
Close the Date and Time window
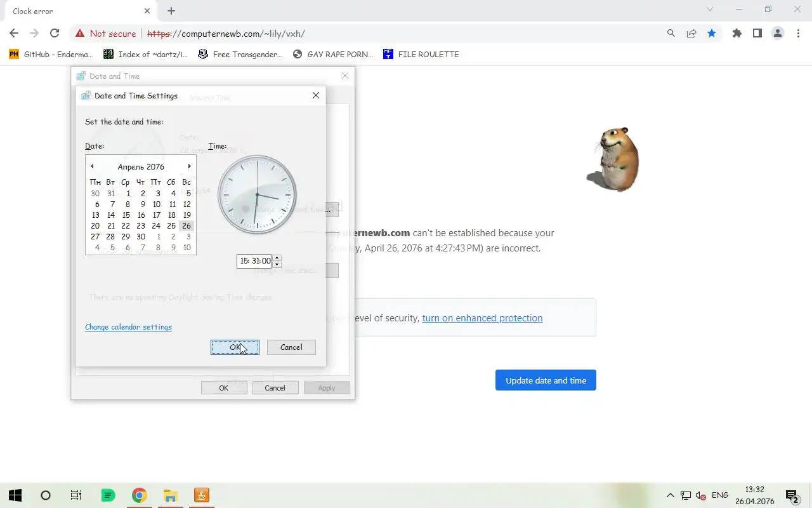[x=344, y=76]
